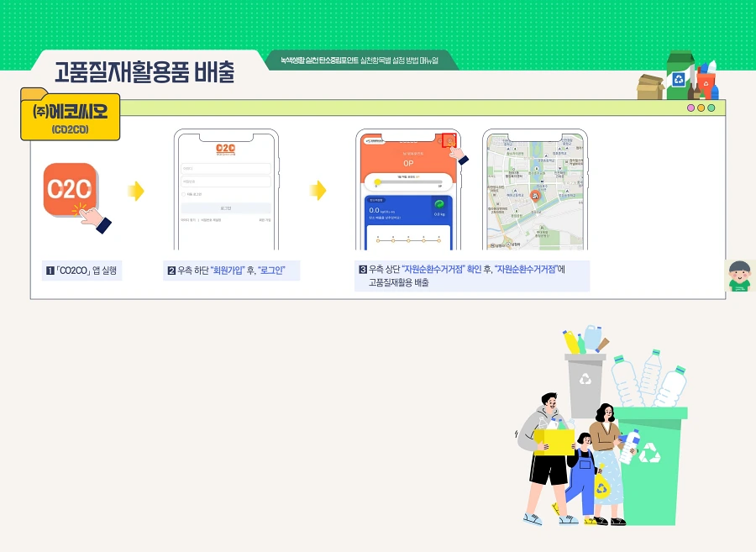The height and width of the screenshot is (552, 756).
Task: Tap the orange C2C app icon
Action: click(x=70, y=190)
